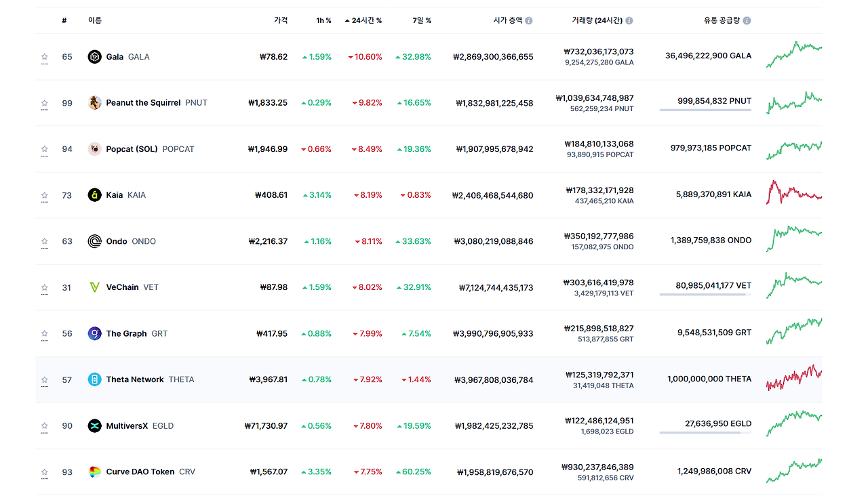Screen dimensions: 868x502
Task: Click VET circulating supply progress bar
Action: click(x=705, y=294)
